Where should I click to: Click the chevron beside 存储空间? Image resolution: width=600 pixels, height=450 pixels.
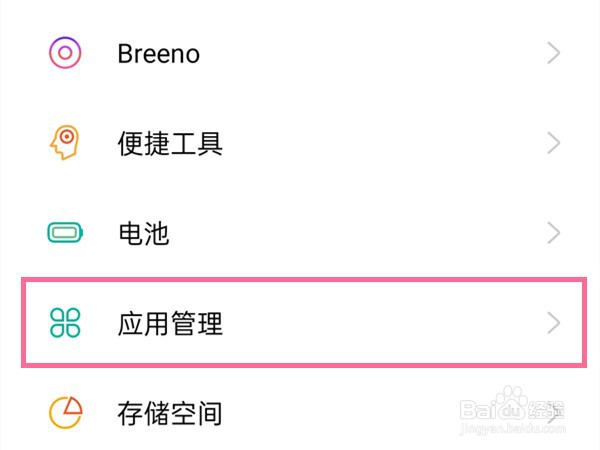click(553, 413)
